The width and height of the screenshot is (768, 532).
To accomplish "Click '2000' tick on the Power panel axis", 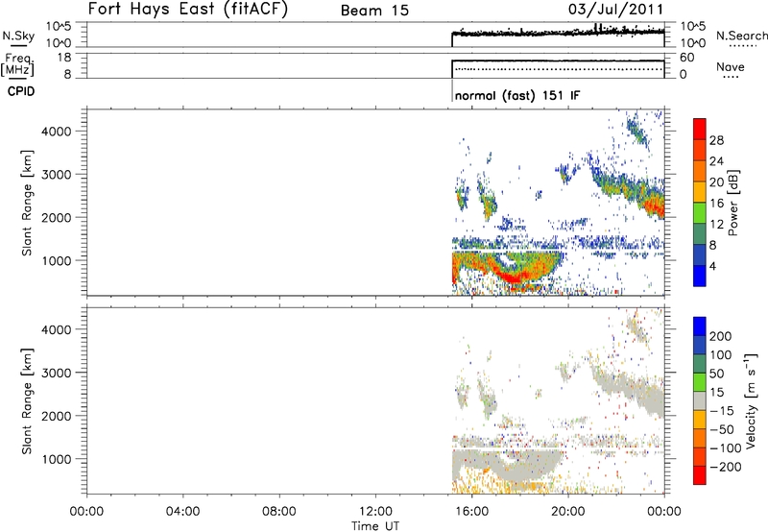I will pos(57,217).
